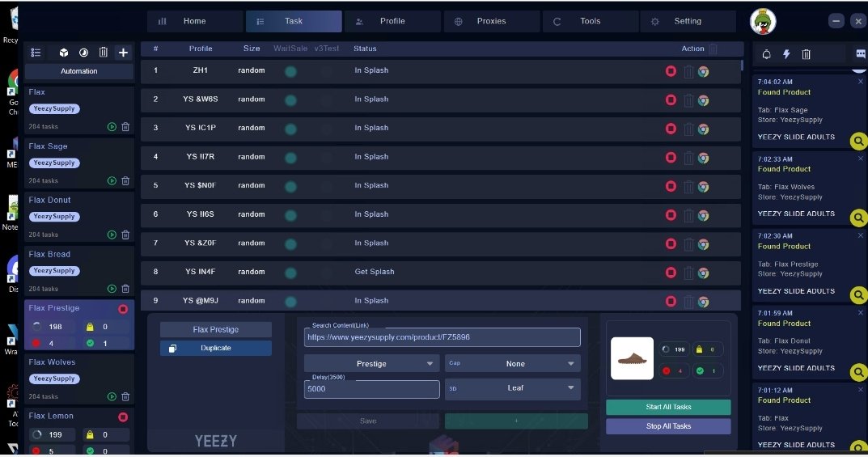The height and width of the screenshot is (457, 868).
Task: Open Chrome browser for task 1 ZH1
Action: 704,71
